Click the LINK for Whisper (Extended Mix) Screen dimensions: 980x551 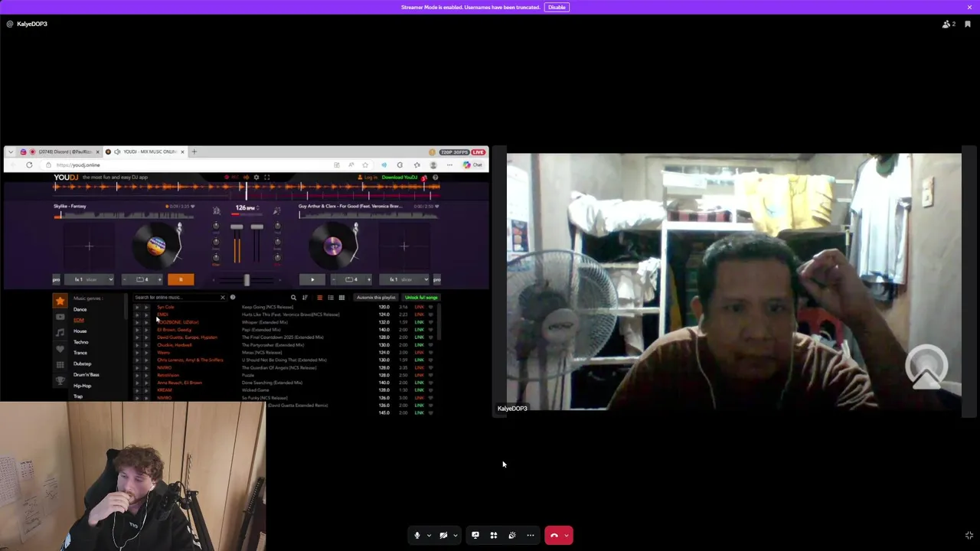click(419, 322)
